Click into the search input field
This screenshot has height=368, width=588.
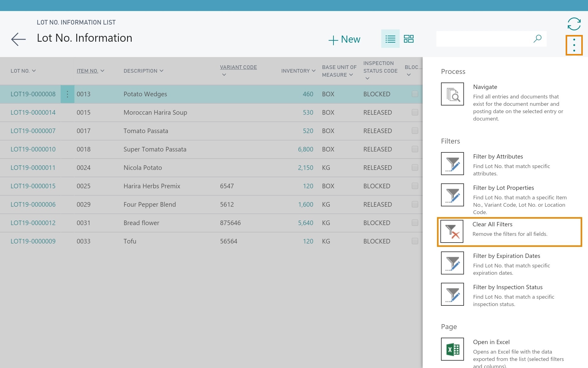coord(484,39)
